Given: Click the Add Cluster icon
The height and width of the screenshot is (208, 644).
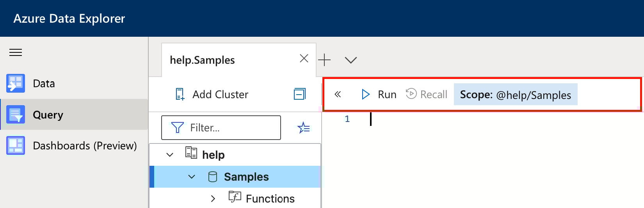Looking at the screenshot, I should pos(180,94).
